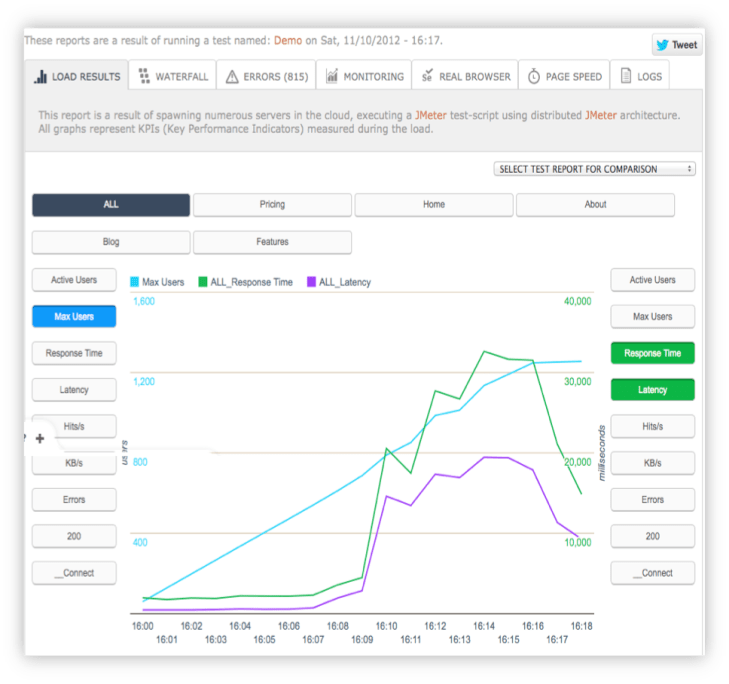This screenshot has width=729, height=684.
Task: Click the document icon on Logs tab
Action: click(626, 76)
